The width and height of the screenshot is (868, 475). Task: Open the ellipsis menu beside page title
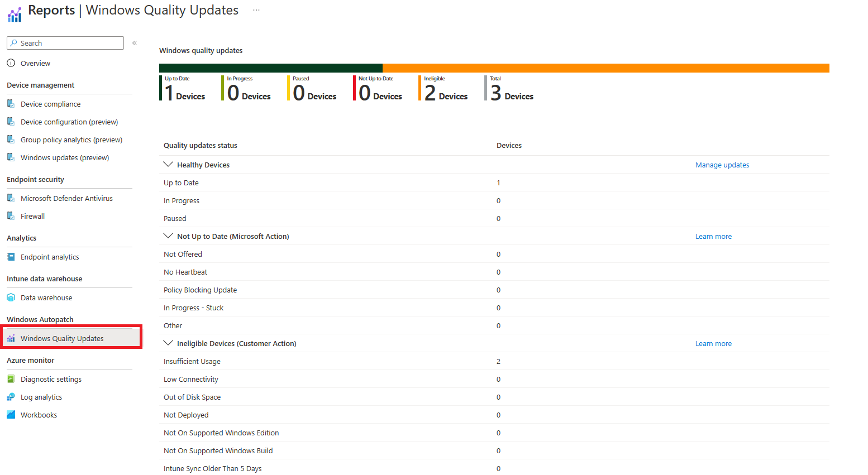coord(256,10)
